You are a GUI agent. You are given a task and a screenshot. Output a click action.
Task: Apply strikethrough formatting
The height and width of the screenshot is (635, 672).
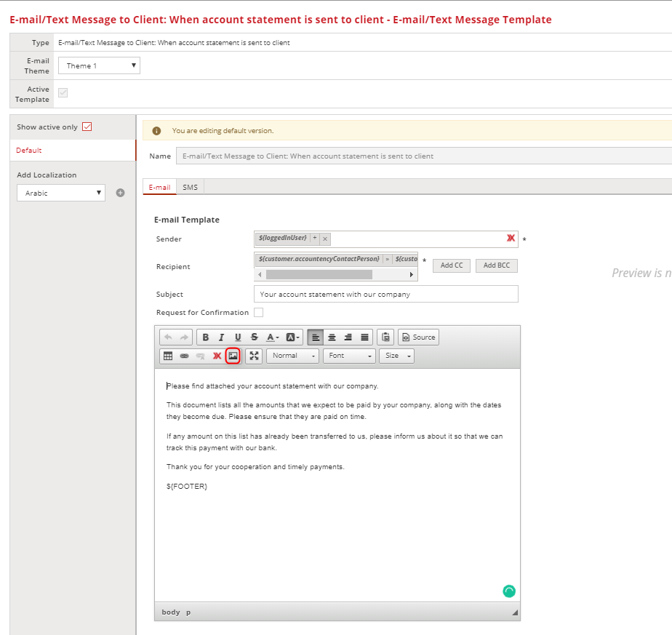coord(254,338)
